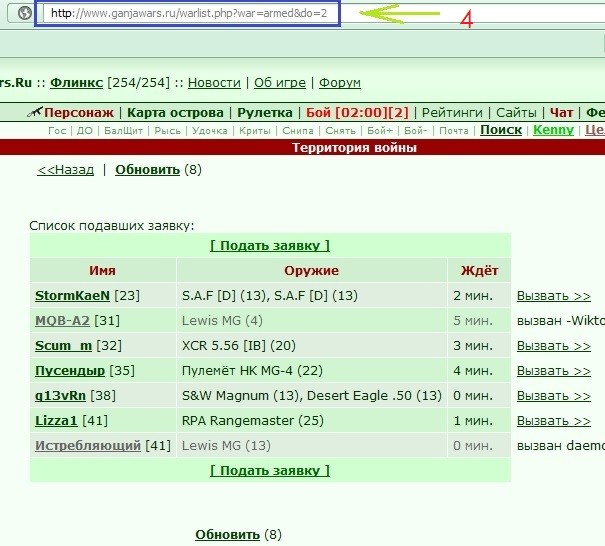The height and width of the screenshot is (546, 605).
Task: Click the Оружие column header
Action: coord(311,270)
